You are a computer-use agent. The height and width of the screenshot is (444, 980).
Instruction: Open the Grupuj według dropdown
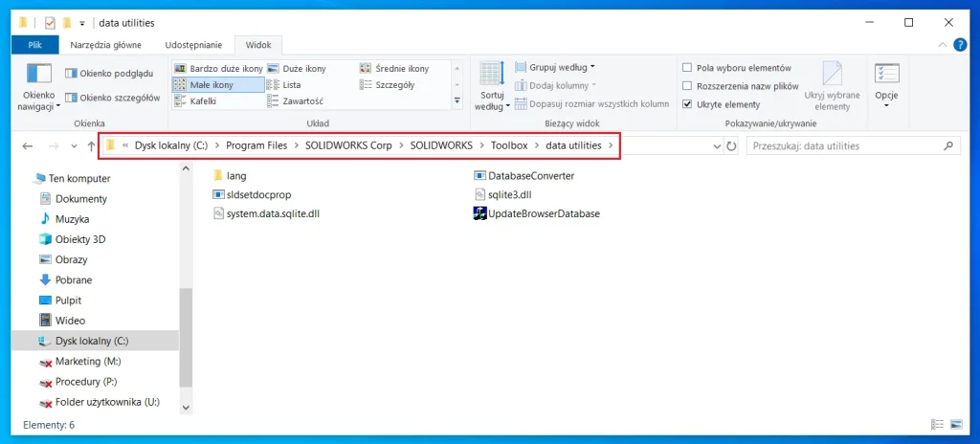(555, 67)
